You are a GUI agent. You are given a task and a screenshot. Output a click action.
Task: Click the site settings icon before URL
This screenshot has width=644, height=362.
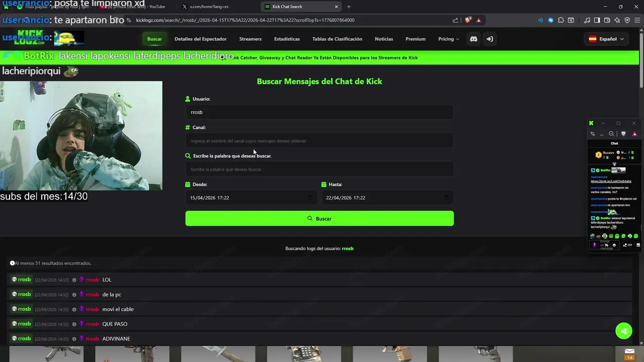coord(129,20)
